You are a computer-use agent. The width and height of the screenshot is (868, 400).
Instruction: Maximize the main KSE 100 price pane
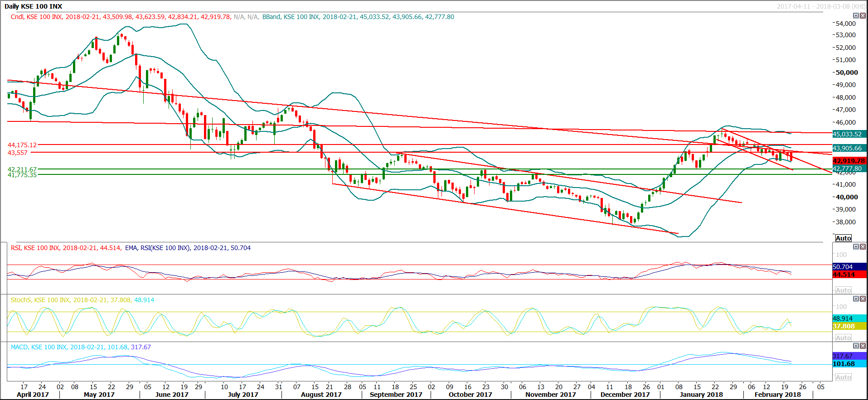click(856, 15)
